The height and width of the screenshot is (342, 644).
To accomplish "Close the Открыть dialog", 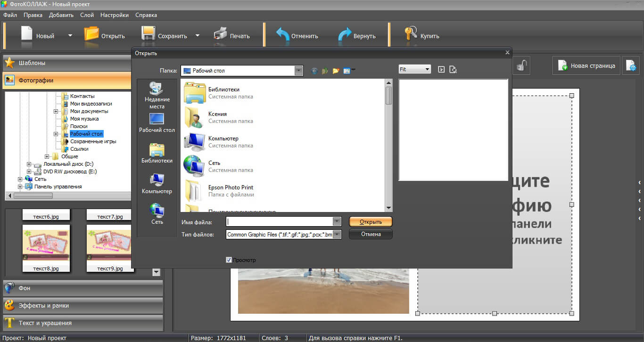I will point(507,53).
